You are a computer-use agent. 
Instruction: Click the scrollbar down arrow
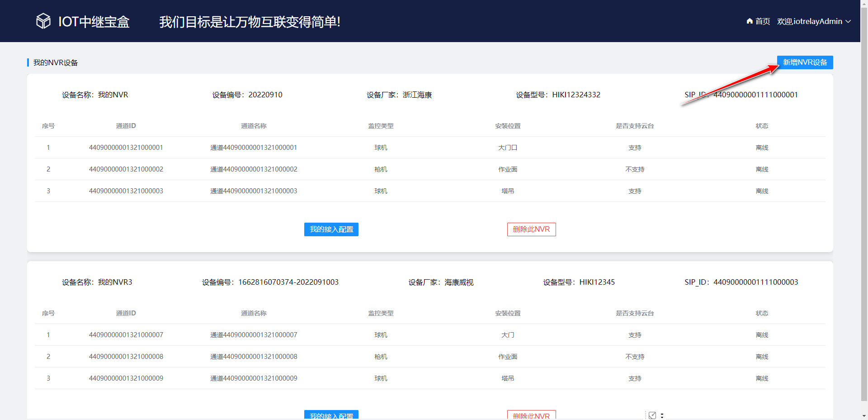tap(864, 416)
